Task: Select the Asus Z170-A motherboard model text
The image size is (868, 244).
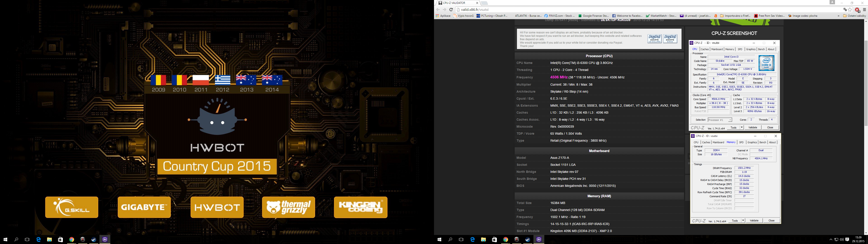Action: (559, 158)
